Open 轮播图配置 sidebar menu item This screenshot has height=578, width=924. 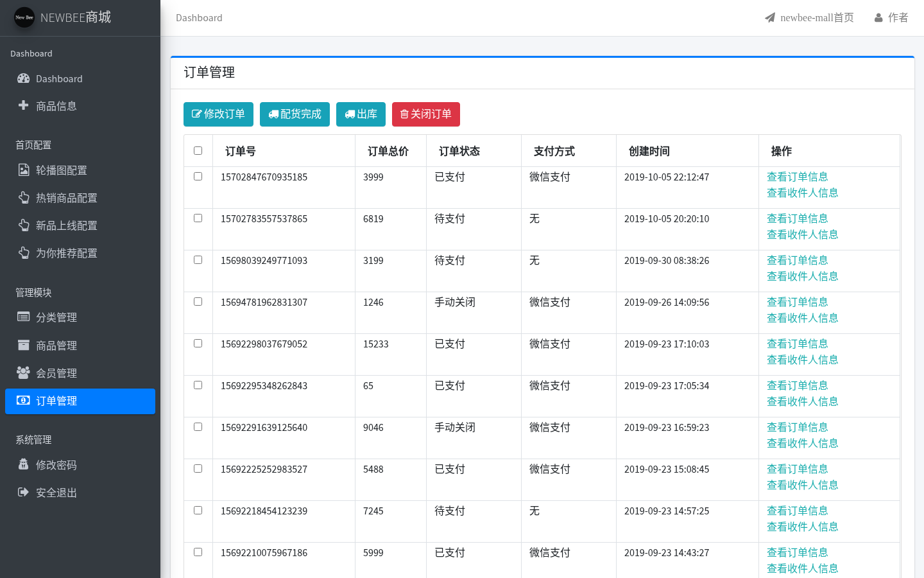click(80, 170)
